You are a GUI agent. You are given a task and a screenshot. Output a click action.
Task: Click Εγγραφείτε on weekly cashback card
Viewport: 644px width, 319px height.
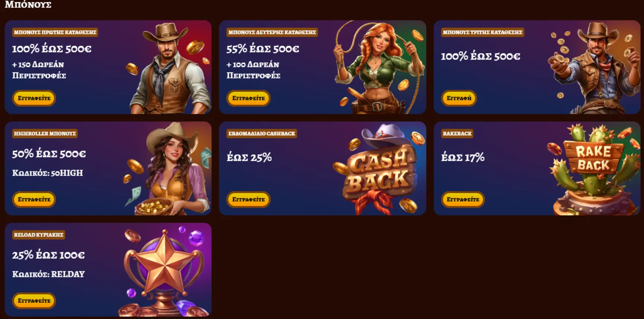[248, 199]
